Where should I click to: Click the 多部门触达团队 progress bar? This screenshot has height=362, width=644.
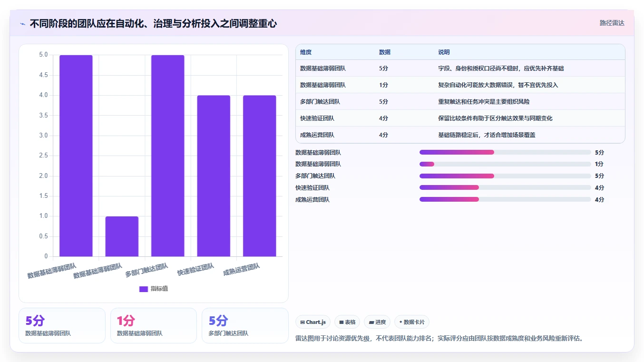coord(505,176)
